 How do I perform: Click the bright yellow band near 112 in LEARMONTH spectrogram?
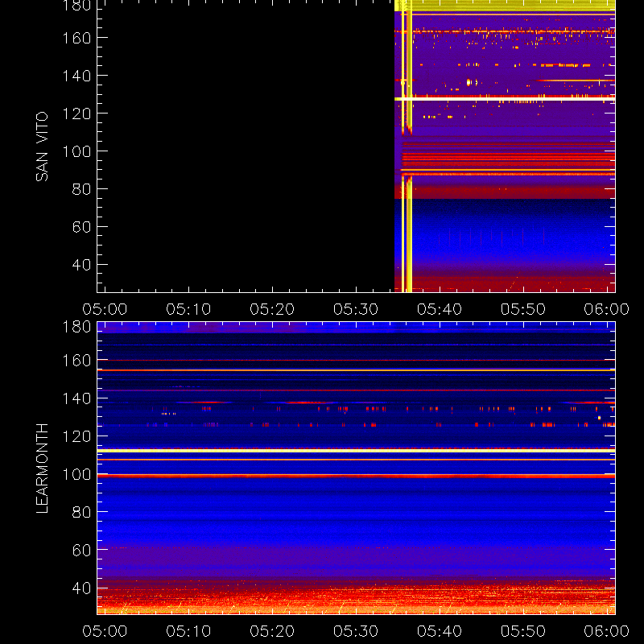[356, 451]
